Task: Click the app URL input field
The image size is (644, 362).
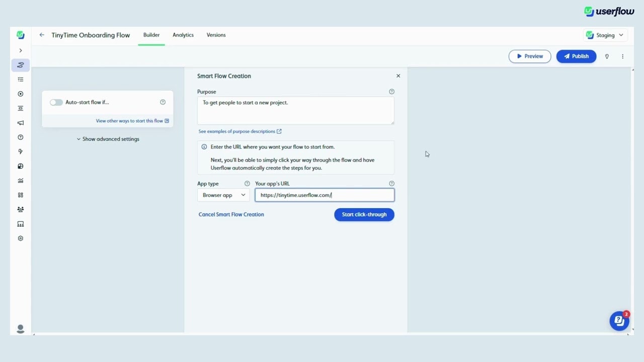Action: pyautogui.click(x=325, y=195)
